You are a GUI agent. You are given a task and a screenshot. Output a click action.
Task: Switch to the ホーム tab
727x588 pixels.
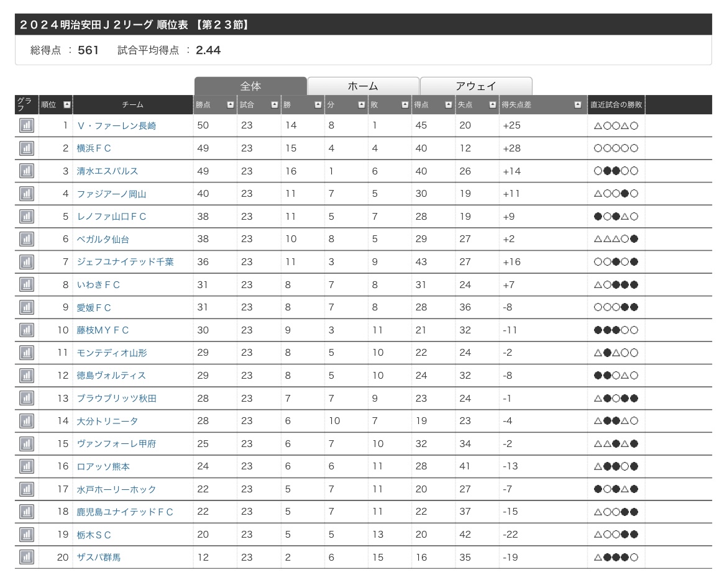tap(363, 86)
